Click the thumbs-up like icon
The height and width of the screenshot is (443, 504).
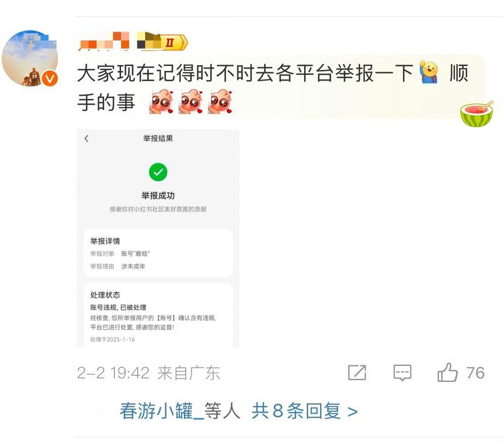coord(447,373)
